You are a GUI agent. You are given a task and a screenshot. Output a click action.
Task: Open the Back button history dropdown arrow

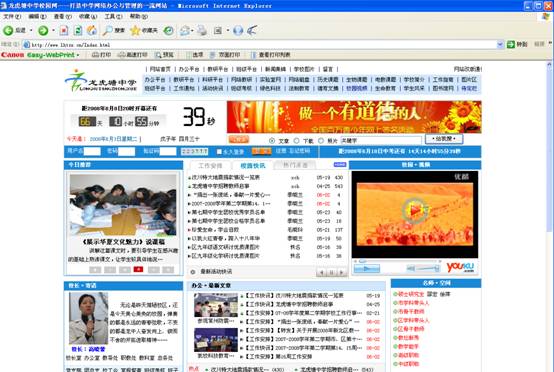click(31, 31)
